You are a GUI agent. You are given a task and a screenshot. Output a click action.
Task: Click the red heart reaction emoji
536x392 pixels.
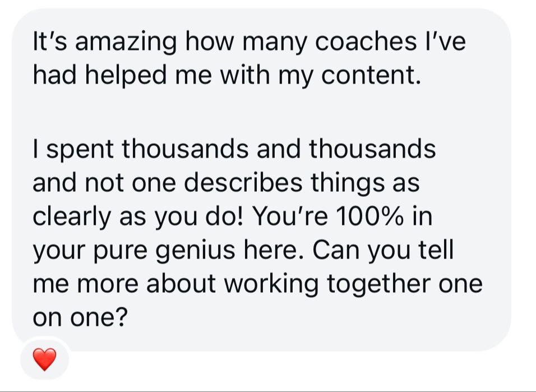click(45, 359)
